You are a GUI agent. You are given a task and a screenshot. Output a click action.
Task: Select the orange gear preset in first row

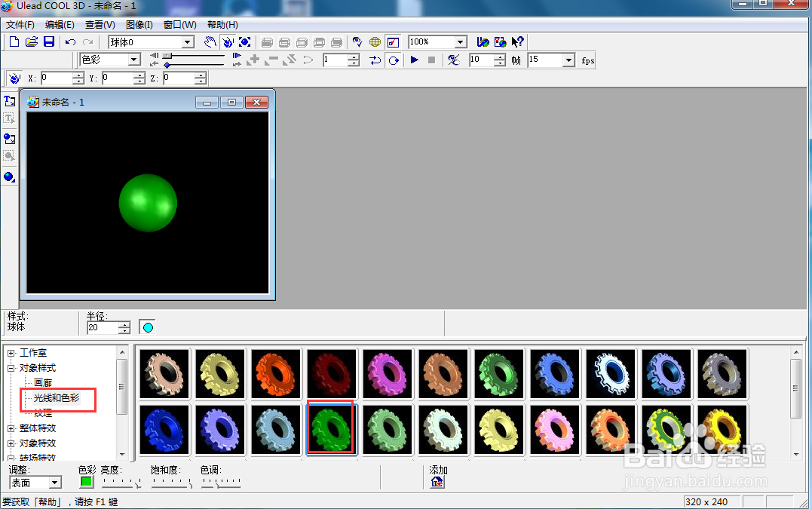point(275,373)
